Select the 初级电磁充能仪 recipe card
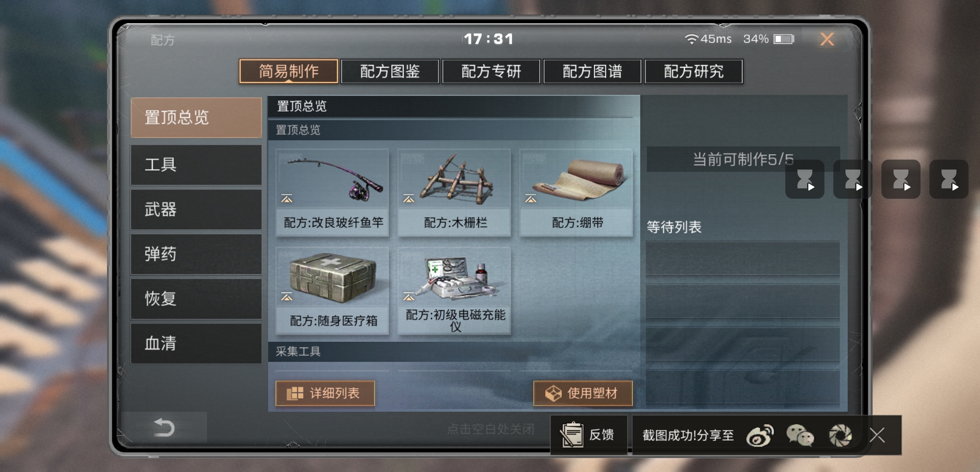The image size is (980, 472). 454,291
